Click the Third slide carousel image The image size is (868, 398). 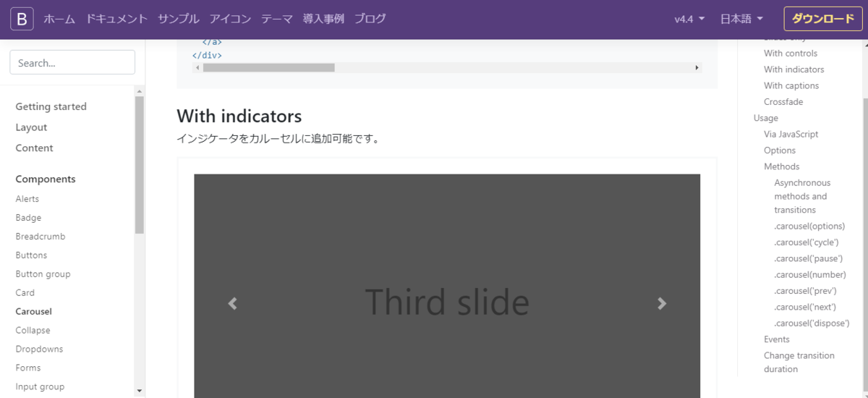pyautogui.click(x=447, y=286)
